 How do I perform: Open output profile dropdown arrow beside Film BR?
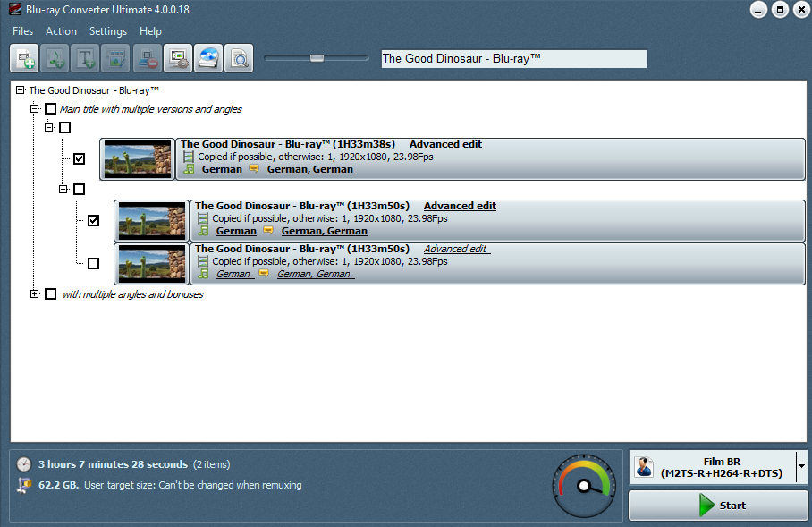pos(801,467)
